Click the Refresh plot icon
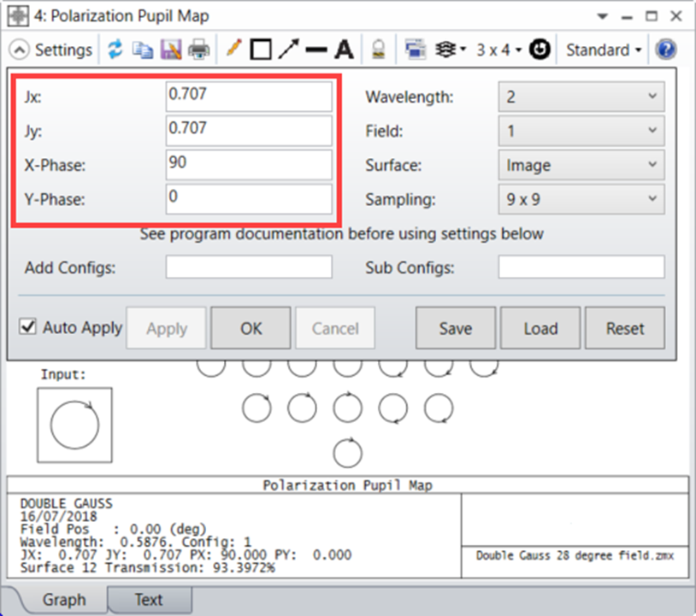Image resolution: width=696 pixels, height=616 pixels. click(x=115, y=50)
